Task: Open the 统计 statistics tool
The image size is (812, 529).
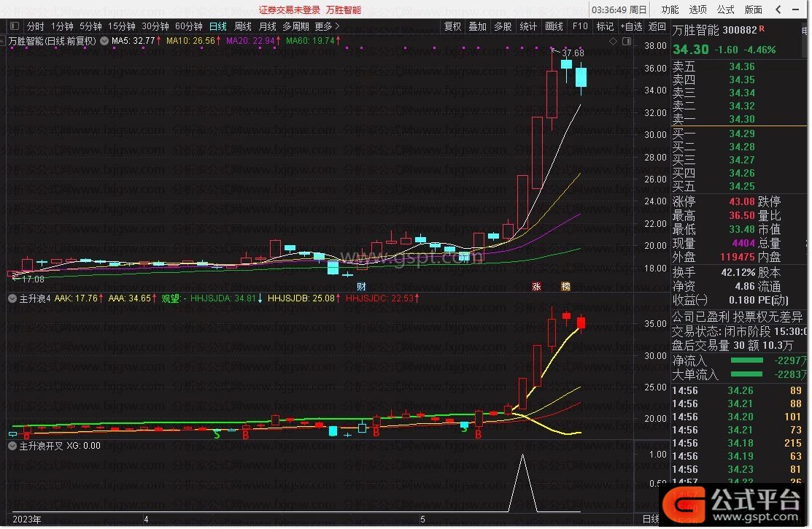Action: coord(528,26)
